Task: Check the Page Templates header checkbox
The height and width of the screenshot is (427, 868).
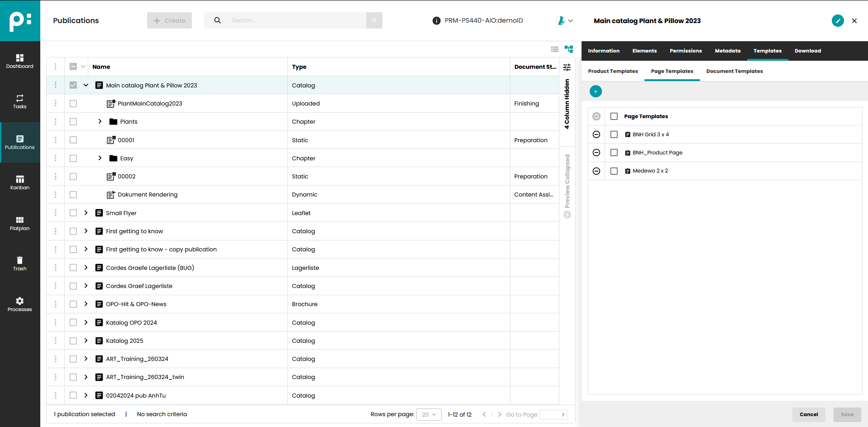Action: [614, 116]
